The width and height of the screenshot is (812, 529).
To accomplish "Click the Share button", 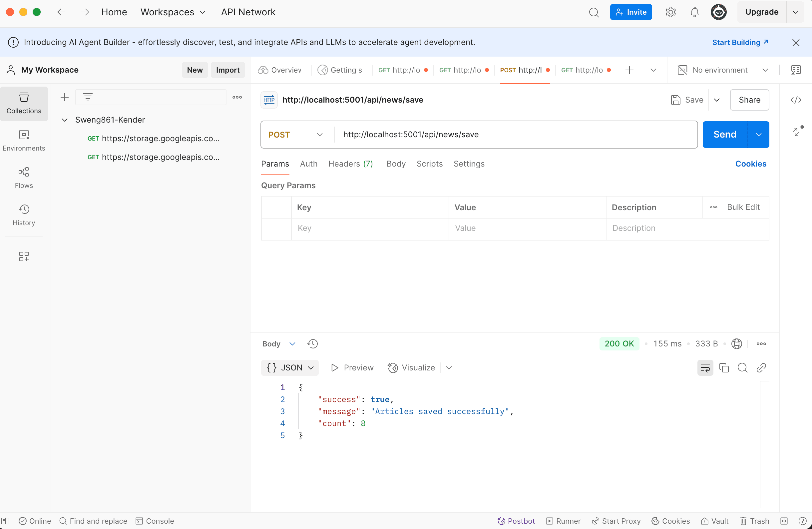I will (750, 100).
